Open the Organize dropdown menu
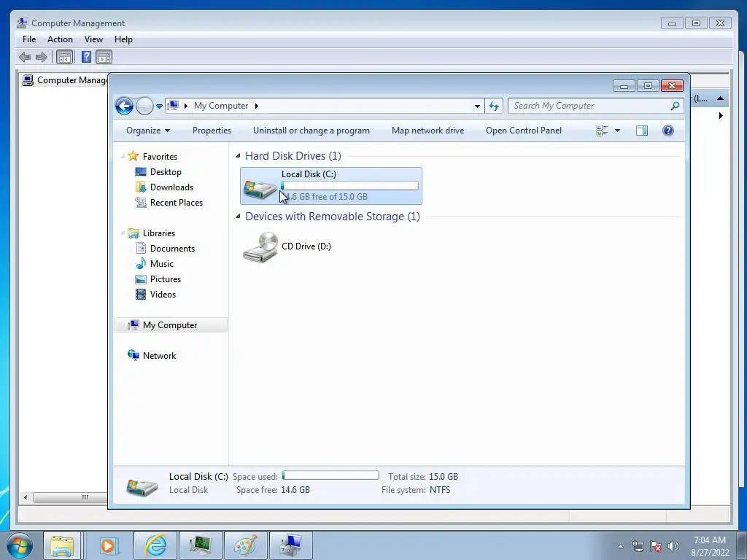Viewport: 747px width, 560px height. click(x=147, y=131)
